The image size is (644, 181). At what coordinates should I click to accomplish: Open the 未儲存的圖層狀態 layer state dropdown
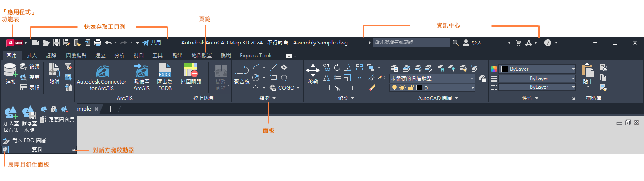432,78
